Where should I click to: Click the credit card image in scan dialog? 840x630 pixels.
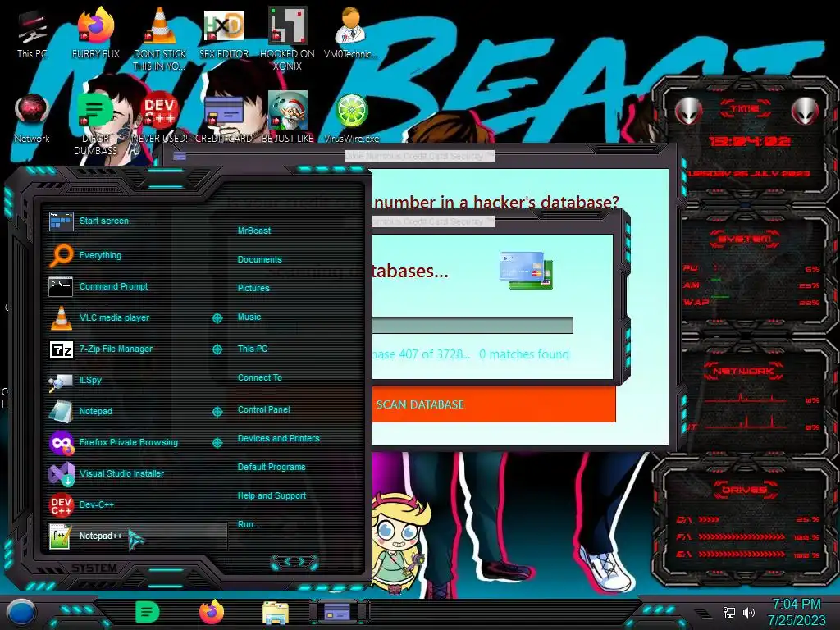526,271
